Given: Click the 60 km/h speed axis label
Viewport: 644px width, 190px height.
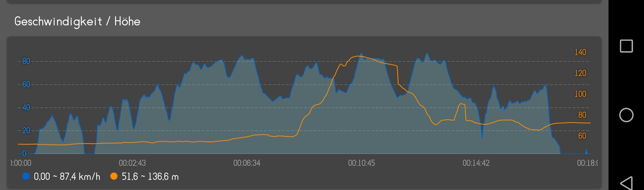Looking at the screenshot, I should click(26, 85).
